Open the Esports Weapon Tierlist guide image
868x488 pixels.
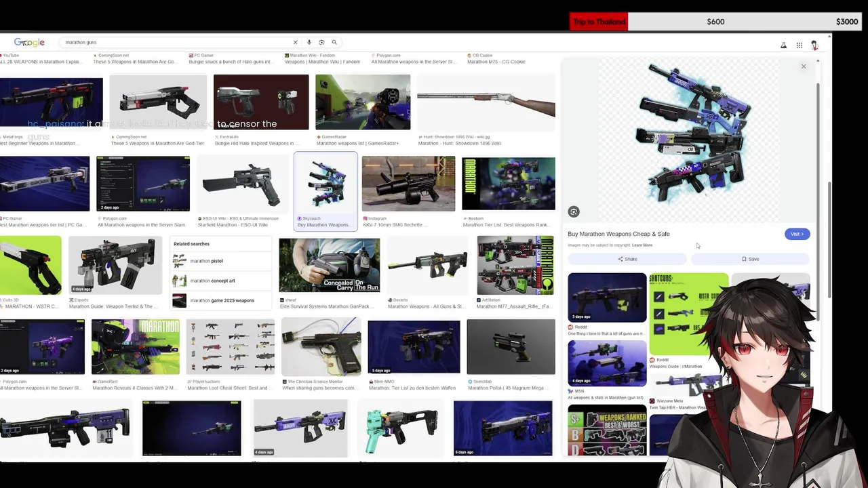point(115,265)
